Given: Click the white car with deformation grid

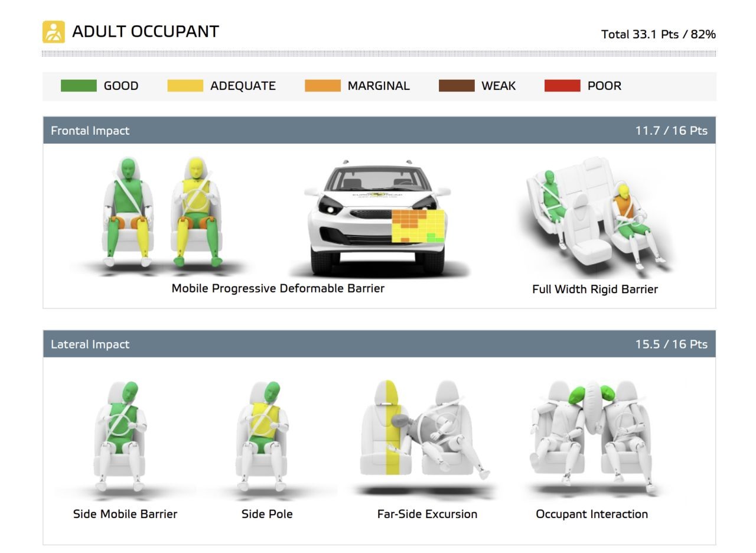Looking at the screenshot, I should [x=378, y=217].
